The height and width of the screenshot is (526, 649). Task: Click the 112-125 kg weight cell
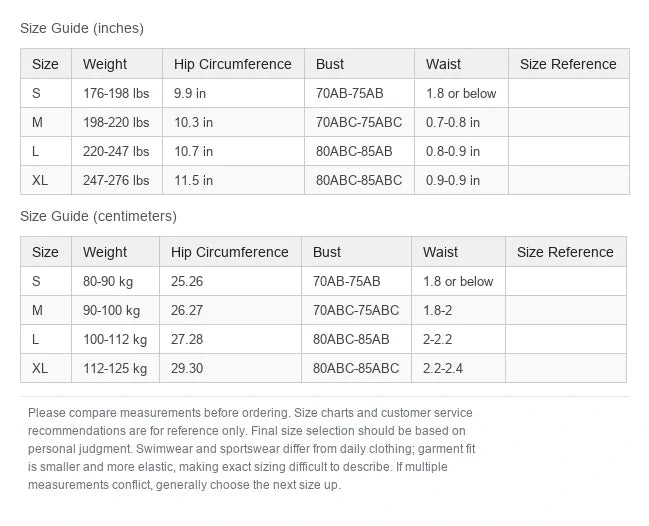pyautogui.click(x=115, y=368)
